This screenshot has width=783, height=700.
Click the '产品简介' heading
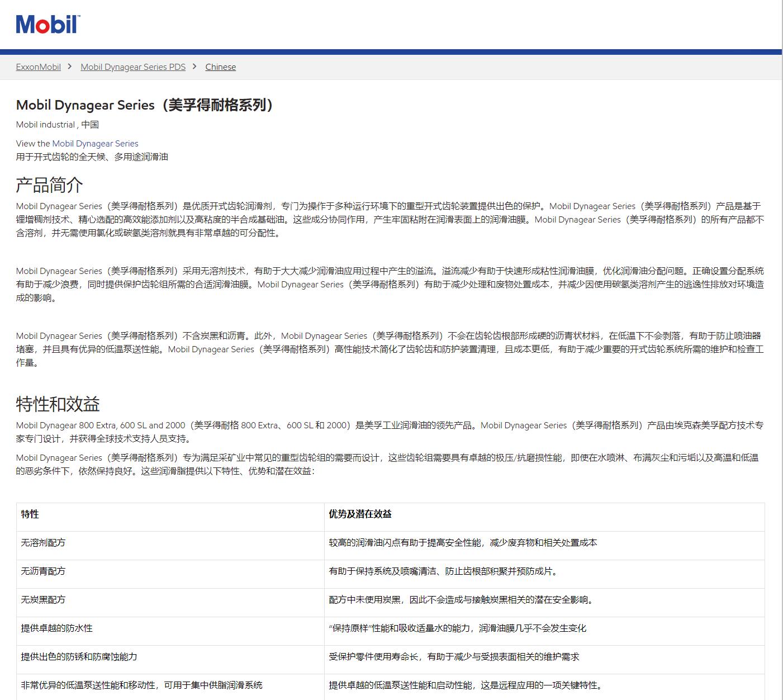click(49, 185)
